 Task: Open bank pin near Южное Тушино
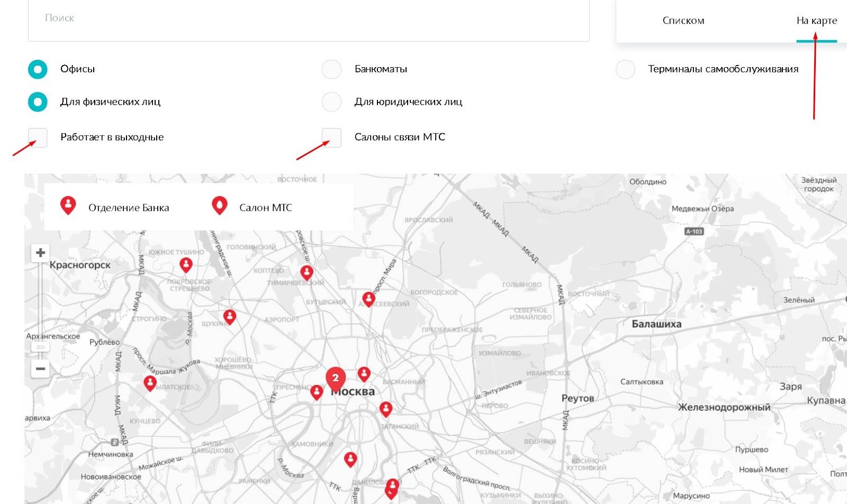pyautogui.click(x=186, y=264)
